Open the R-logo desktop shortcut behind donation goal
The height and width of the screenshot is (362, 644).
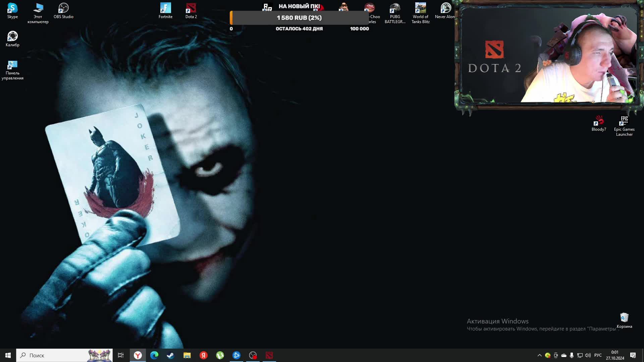click(x=267, y=7)
